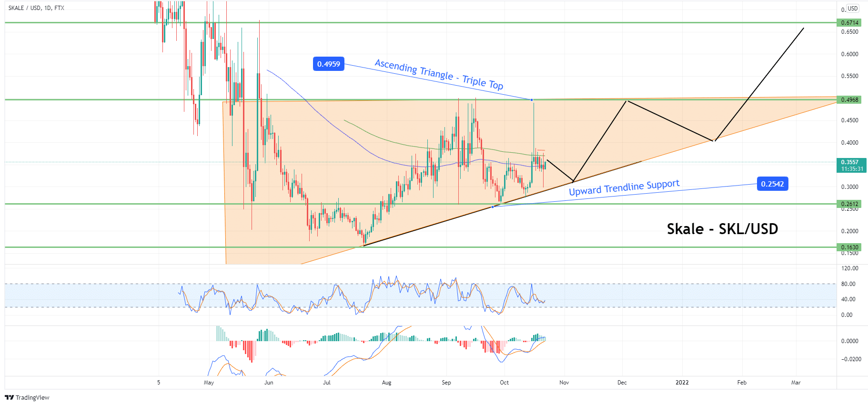Click the SKALE / USD, 1D, FTX title
Screen dimensions: 868x404
tap(36, 8)
